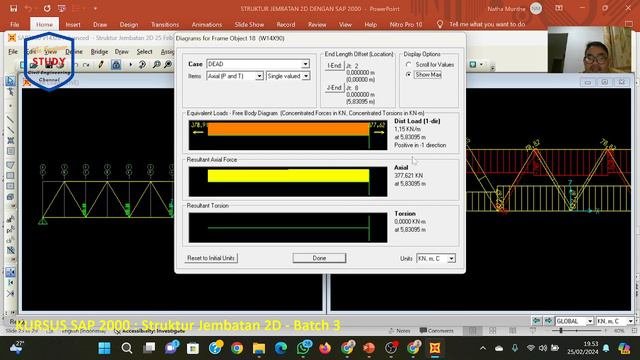640x360 pixels.
Task: Open PowerPoint Design tab
Action: tap(129, 24)
